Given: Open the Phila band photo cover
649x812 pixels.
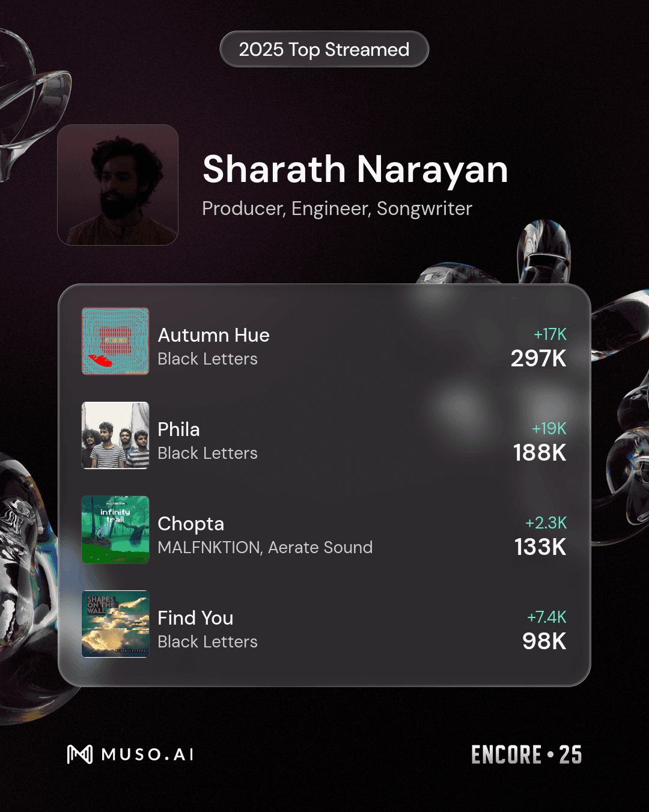Looking at the screenshot, I should [115, 435].
